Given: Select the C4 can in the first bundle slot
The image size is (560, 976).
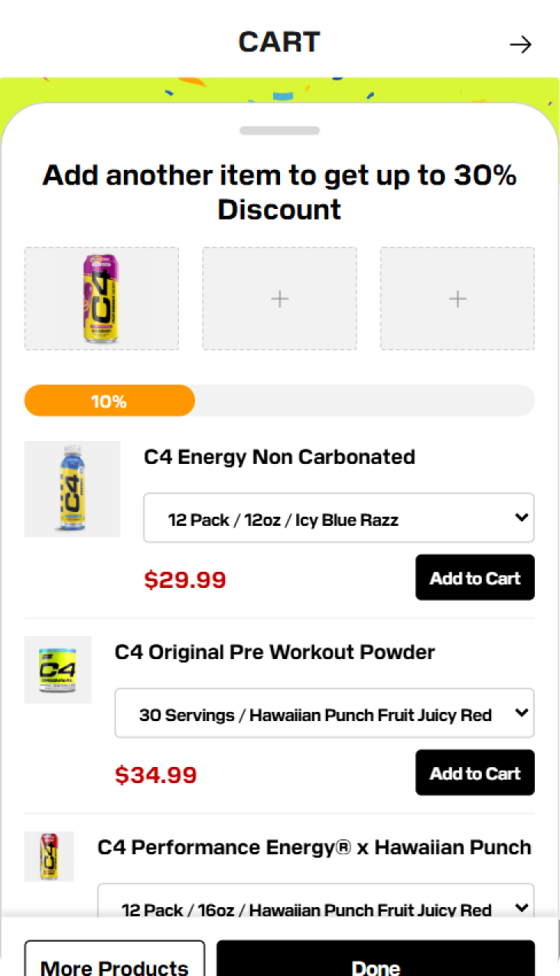Looking at the screenshot, I should (x=102, y=299).
